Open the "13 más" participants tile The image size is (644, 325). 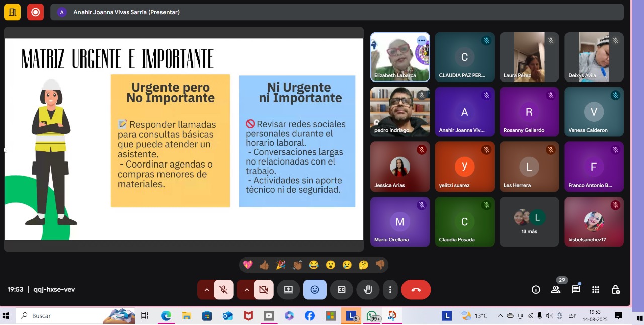pyautogui.click(x=529, y=222)
